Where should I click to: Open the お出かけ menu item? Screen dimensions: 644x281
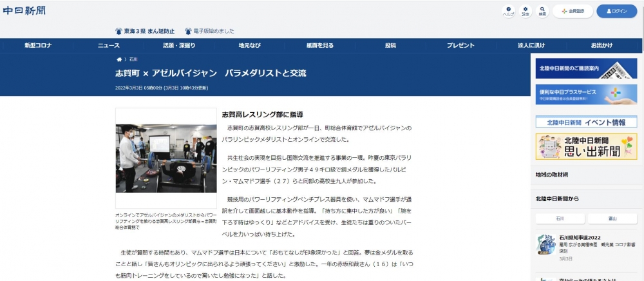coord(601,46)
